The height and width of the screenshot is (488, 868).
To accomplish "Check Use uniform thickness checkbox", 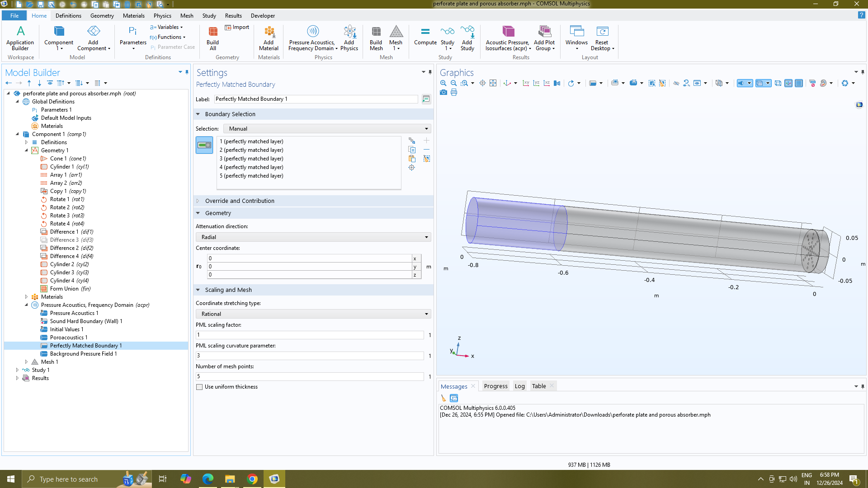I will tap(199, 387).
